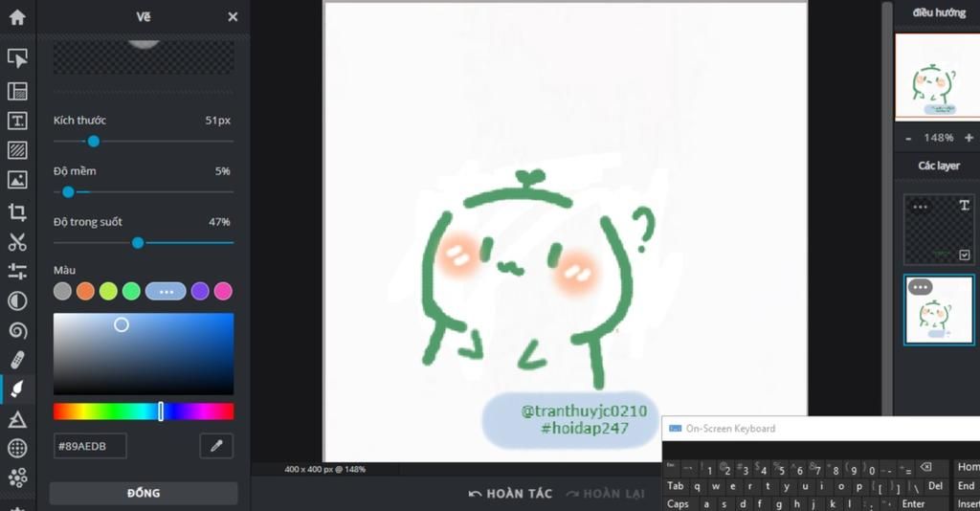980x511 pixels.
Task: Choose the pink color swatch
Action: click(x=223, y=291)
